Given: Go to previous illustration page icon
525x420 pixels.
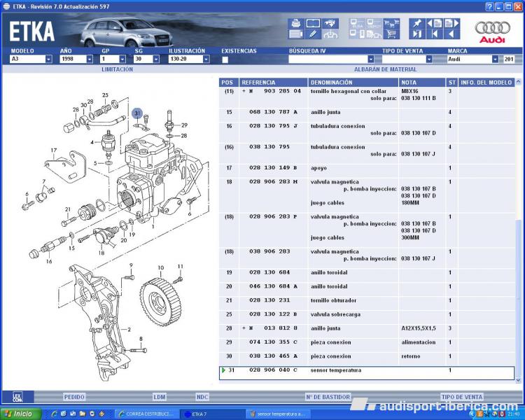Looking at the screenshot, I should [434, 23].
